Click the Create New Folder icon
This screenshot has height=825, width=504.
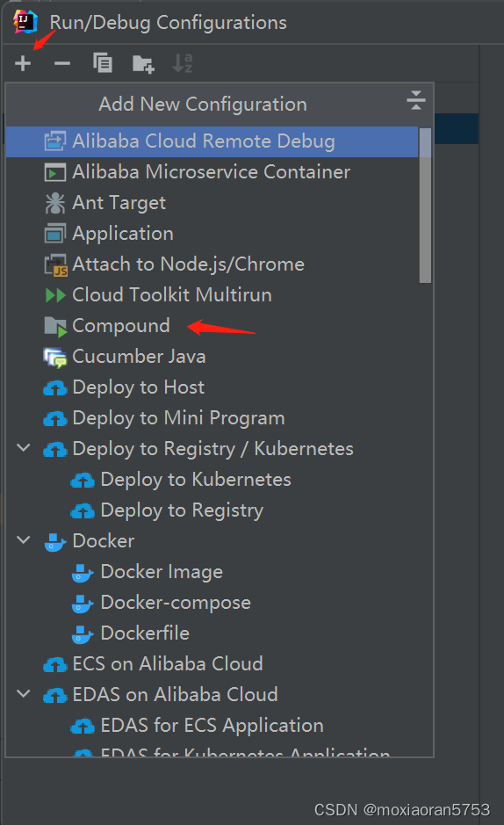pos(143,63)
